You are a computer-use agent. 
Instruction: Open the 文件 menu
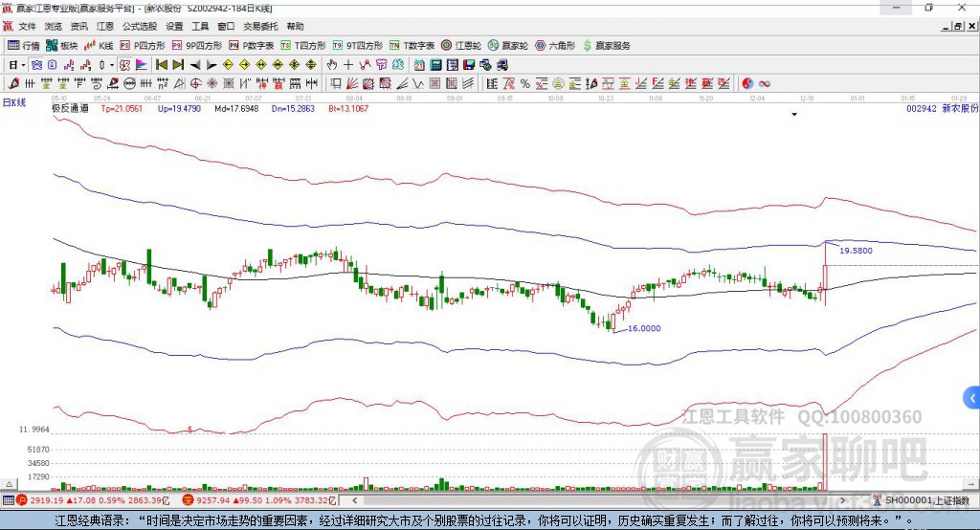tap(28, 26)
